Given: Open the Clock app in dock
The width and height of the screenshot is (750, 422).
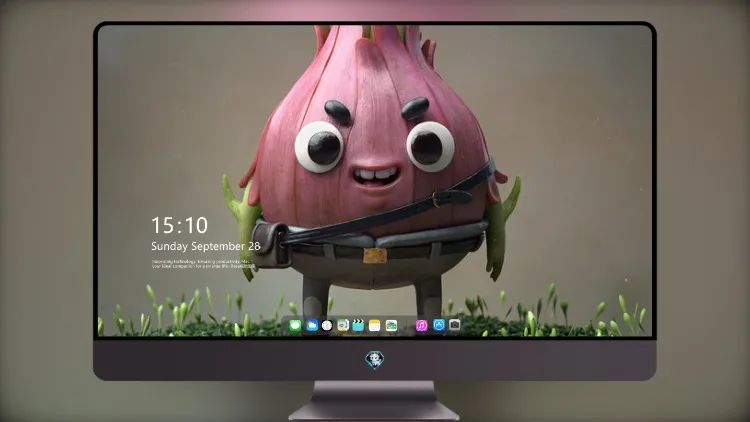Looking at the screenshot, I should (327, 326).
